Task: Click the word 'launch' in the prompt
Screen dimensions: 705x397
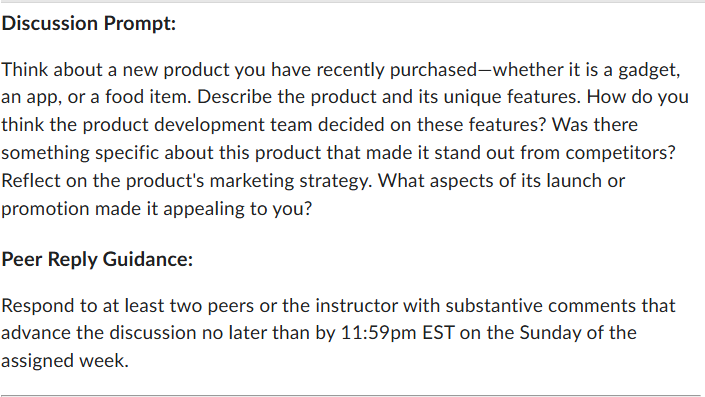Action: click(574, 181)
